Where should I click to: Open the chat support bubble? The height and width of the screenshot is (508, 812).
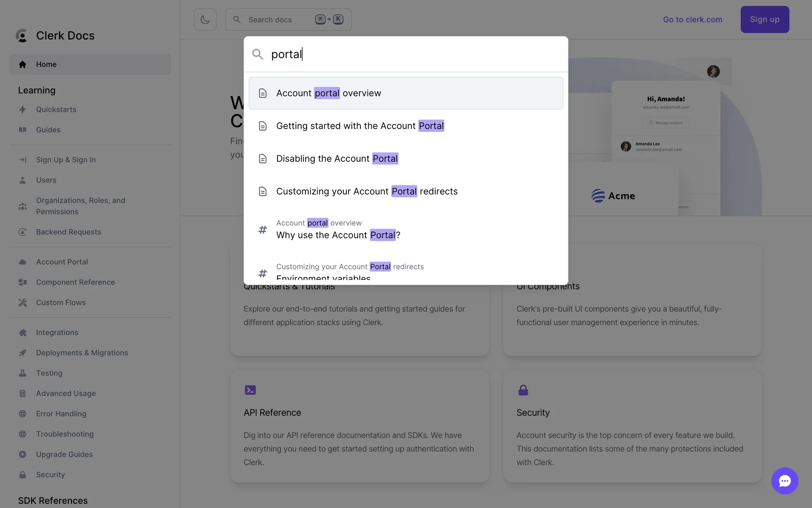[785, 481]
